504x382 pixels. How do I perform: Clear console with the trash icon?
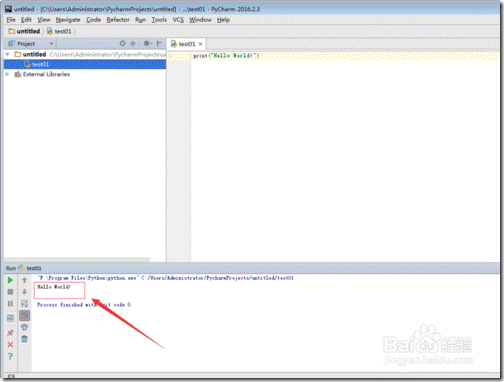24,339
